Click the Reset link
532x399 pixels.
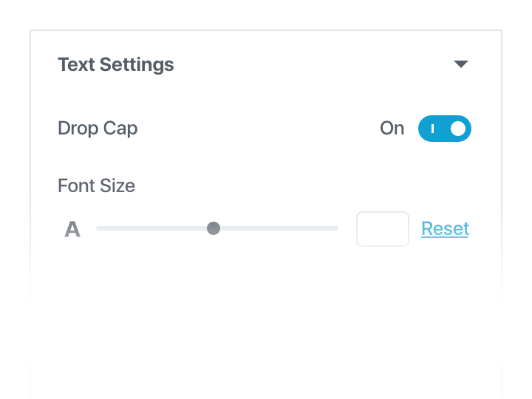[445, 229]
